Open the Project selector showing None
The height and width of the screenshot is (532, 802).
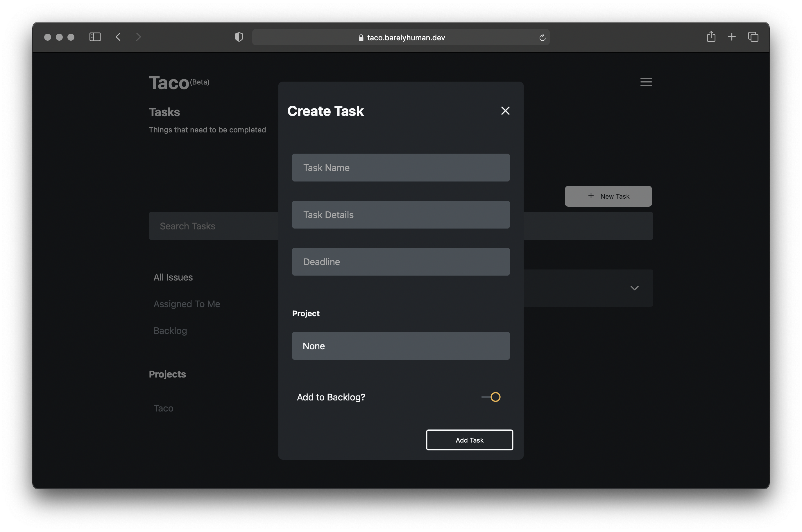[x=400, y=346]
